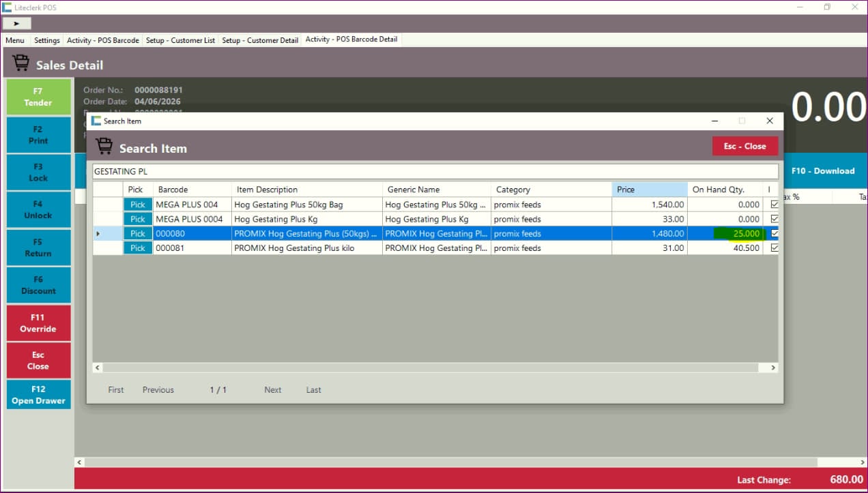This screenshot has height=493, width=868.
Task: Sort the grid by the Price column header
Action: click(x=649, y=190)
